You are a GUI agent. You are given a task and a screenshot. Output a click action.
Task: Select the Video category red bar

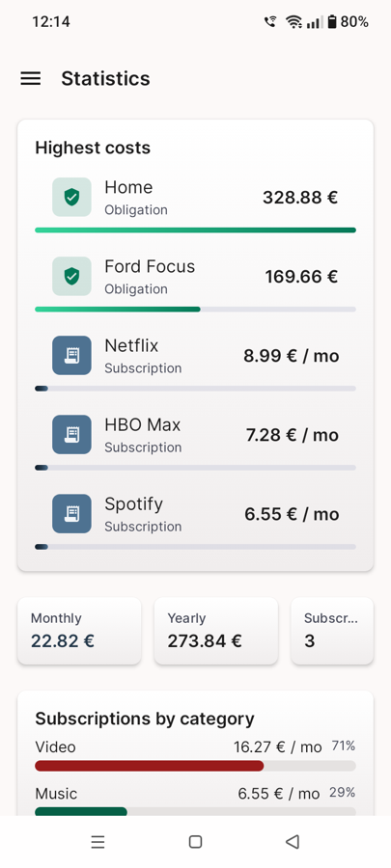pos(150,766)
